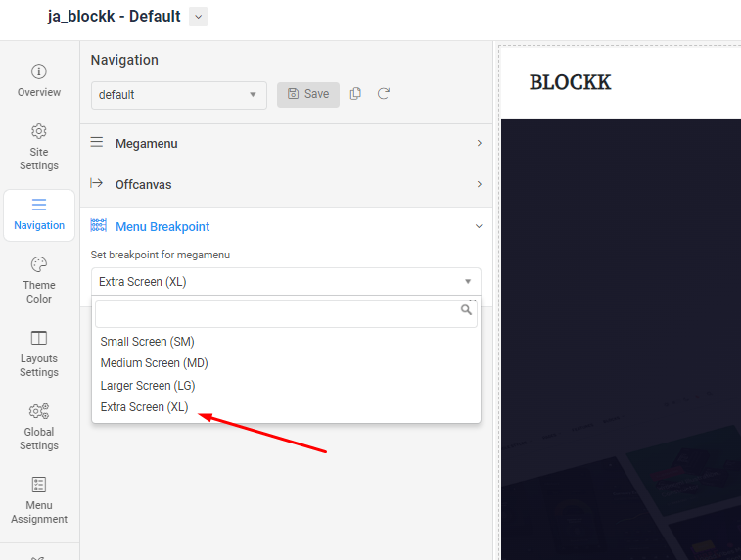Open Menu Assignment in the sidebar

click(39, 500)
